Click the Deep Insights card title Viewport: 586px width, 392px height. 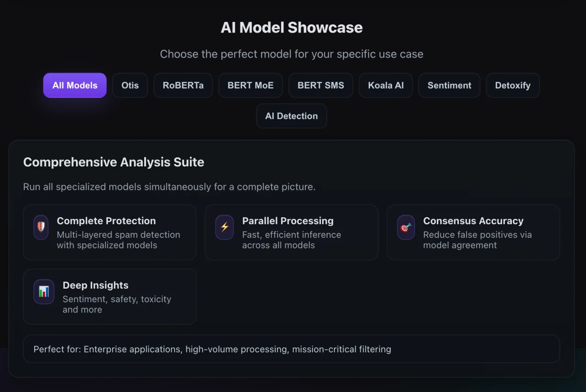coord(95,285)
